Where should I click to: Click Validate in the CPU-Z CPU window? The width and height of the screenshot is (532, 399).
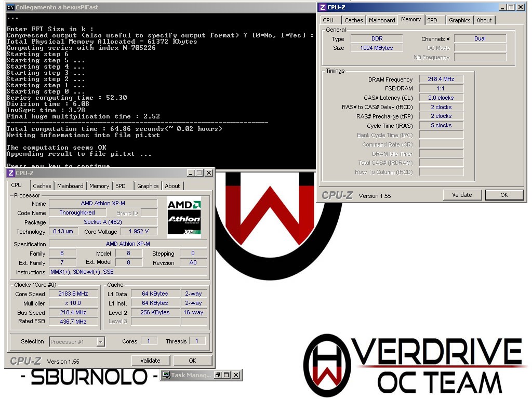150,361
